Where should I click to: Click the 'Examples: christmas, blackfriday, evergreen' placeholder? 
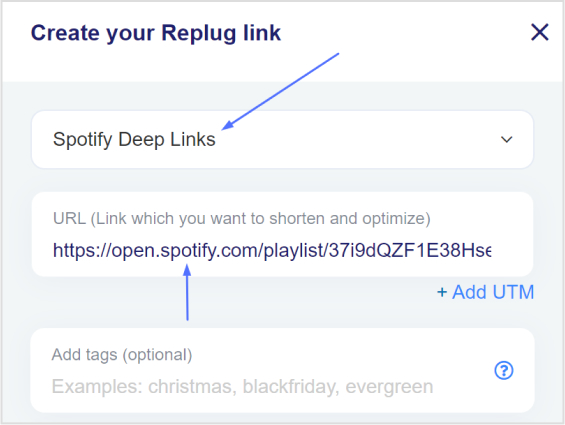click(242, 387)
